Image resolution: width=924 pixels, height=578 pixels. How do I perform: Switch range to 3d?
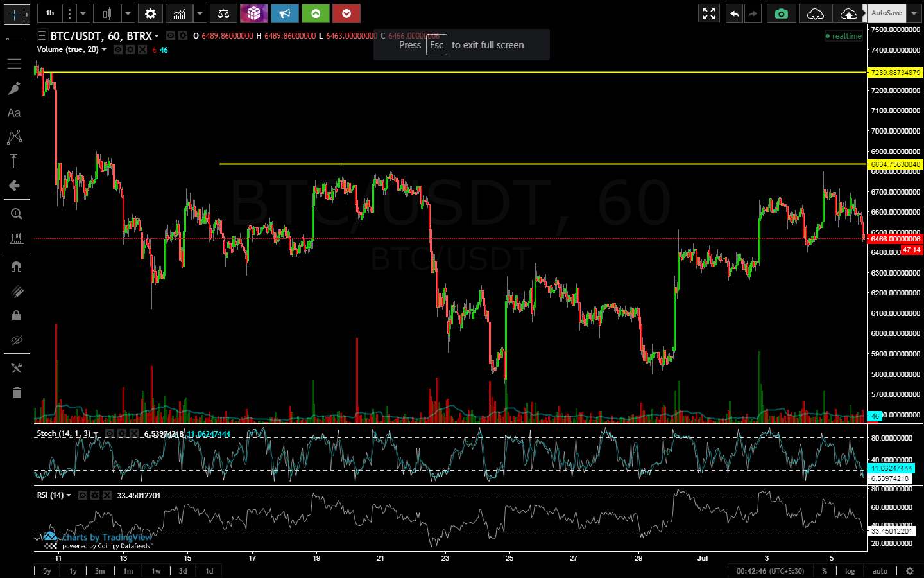pos(183,571)
